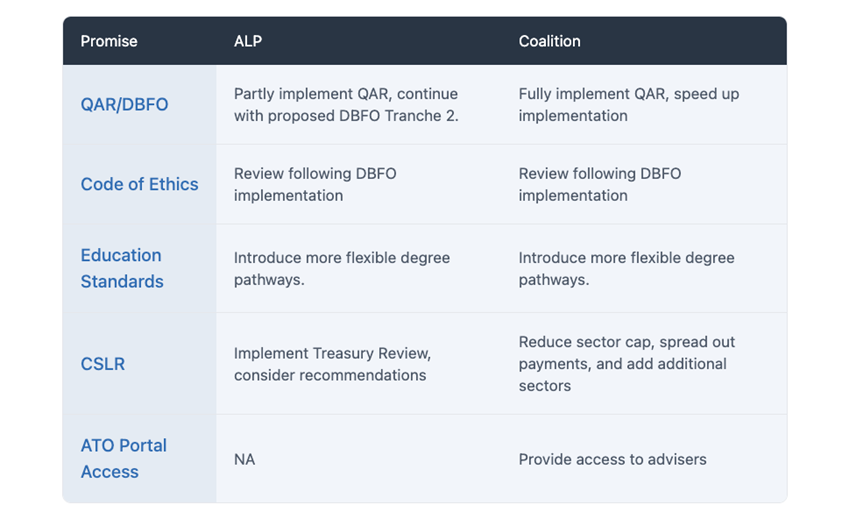Click the ALP column header
Viewport: 842px width, 519px height.
(248, 41)
